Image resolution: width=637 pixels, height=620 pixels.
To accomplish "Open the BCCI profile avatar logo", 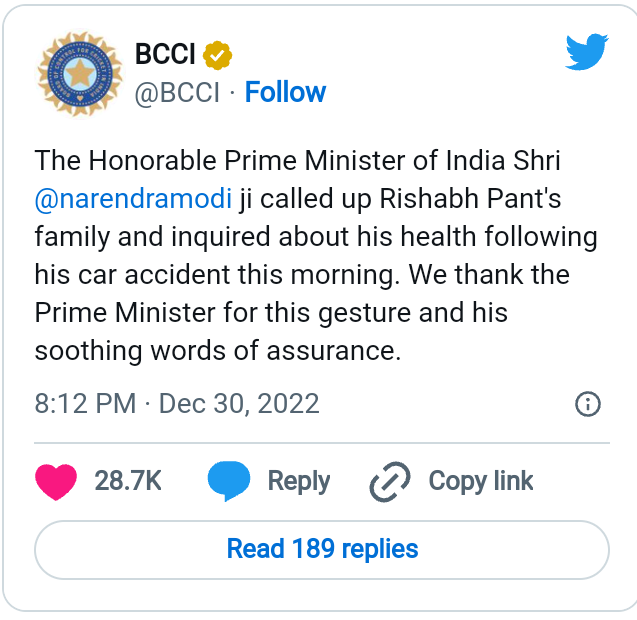I will 80,74.
